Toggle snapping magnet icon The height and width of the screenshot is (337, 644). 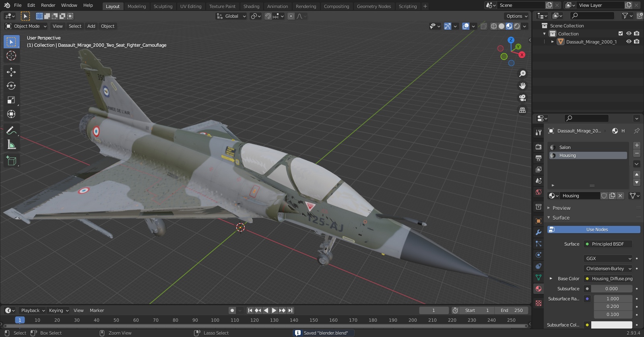point(268,16)
